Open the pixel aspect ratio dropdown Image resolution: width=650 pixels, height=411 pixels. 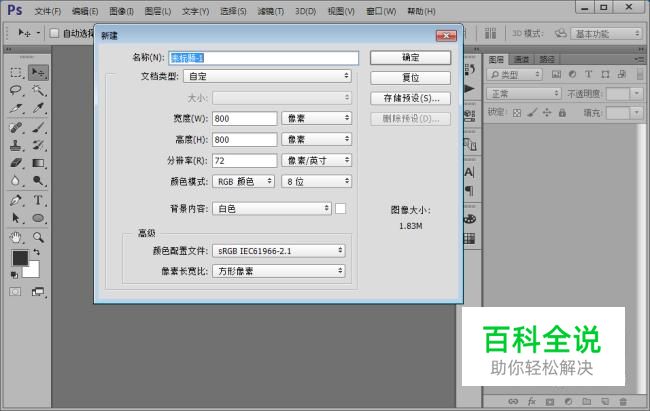(x=279, y=271)
